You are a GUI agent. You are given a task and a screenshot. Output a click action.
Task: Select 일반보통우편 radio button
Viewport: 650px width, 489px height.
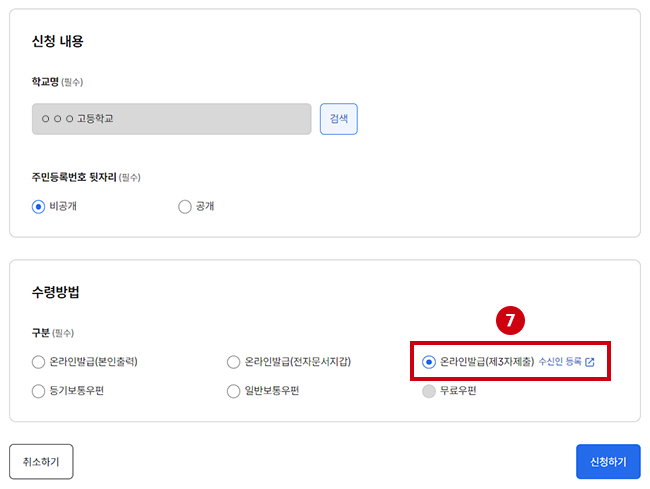pyautogui.click(x=233, y=391)
